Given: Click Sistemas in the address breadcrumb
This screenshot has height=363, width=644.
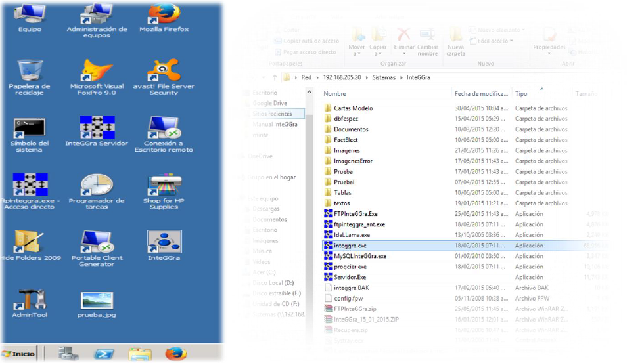Looking at the screenshot, I should [x=384, y=77].
